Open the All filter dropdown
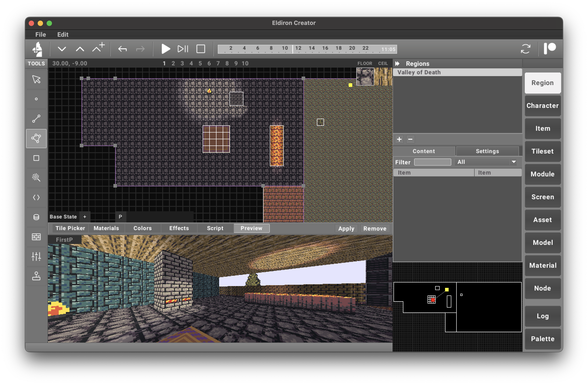This screenshot has width=588, height=385. pyautogui.click(x=486, y=162)
